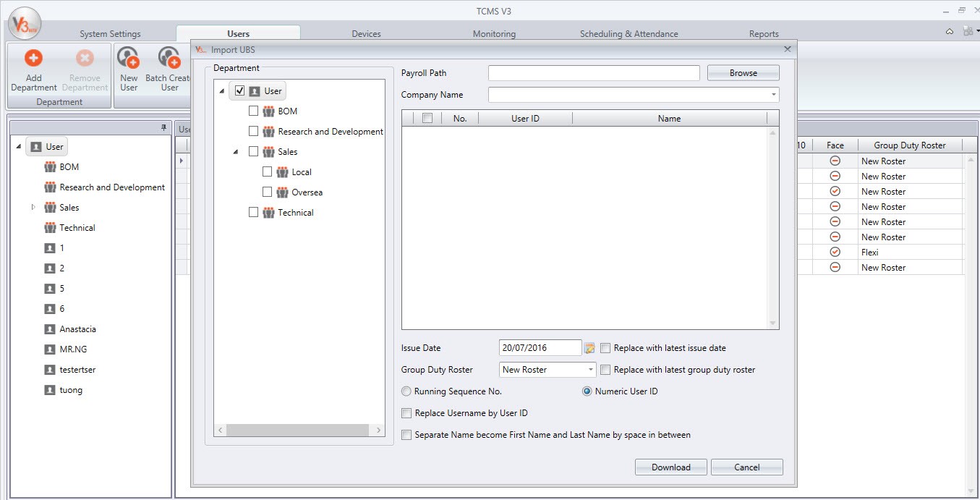Collapse the User node in dialog Department tree
980x500 pixels.
[221, 91]
